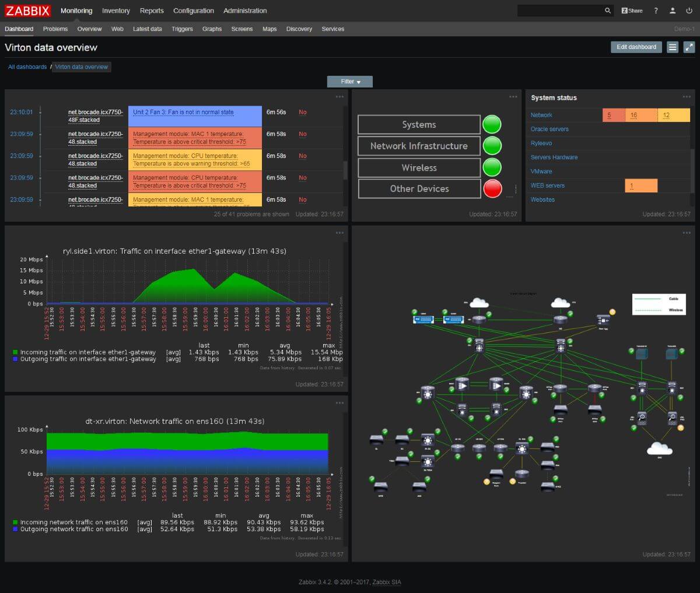Open help via the question mark icon

click(x=654, y=10)
